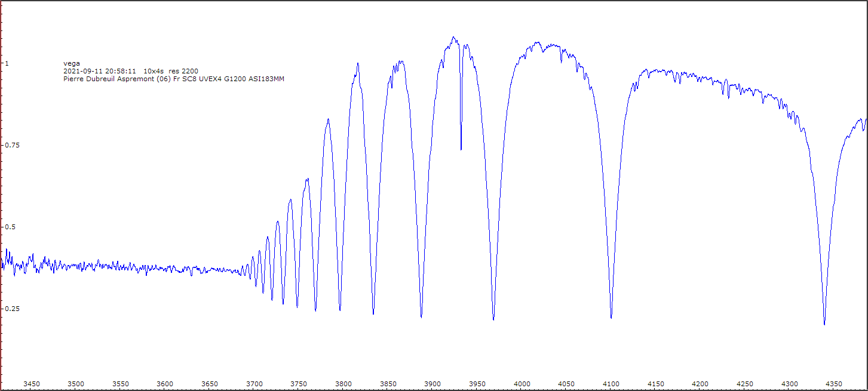Click the absorption dip minimum near 4340
Image resolution: width=868 pixels, height=391 pixels.
pos(824,324)
